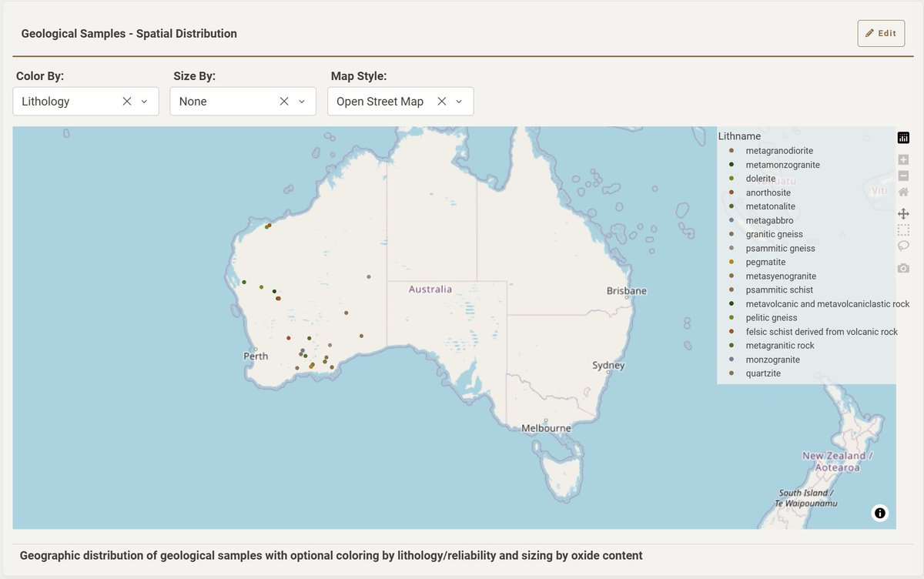
Task: Click the Perth label on the map
Action: tap(256, 356)
